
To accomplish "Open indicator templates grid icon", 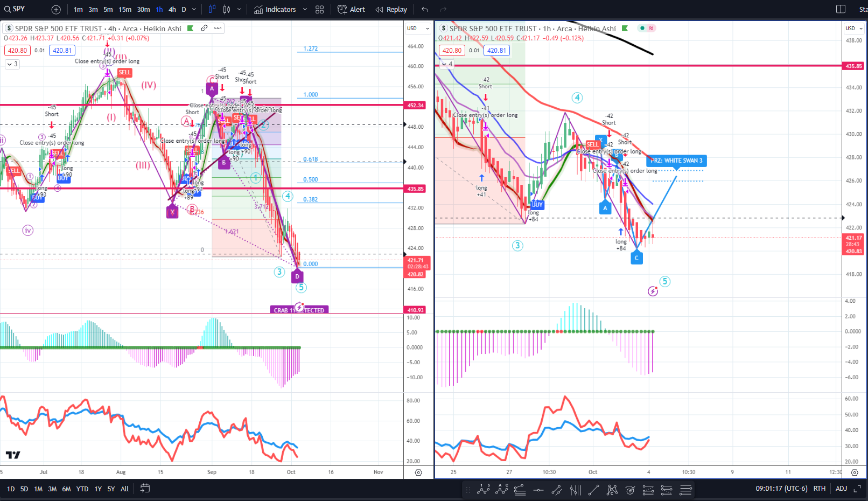I will pos(320,9).
